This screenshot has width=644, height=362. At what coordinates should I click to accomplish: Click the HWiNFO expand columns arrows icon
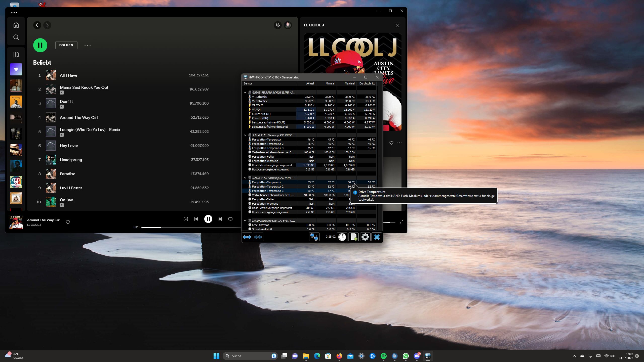pyautogui.click(x=247, y=237)
